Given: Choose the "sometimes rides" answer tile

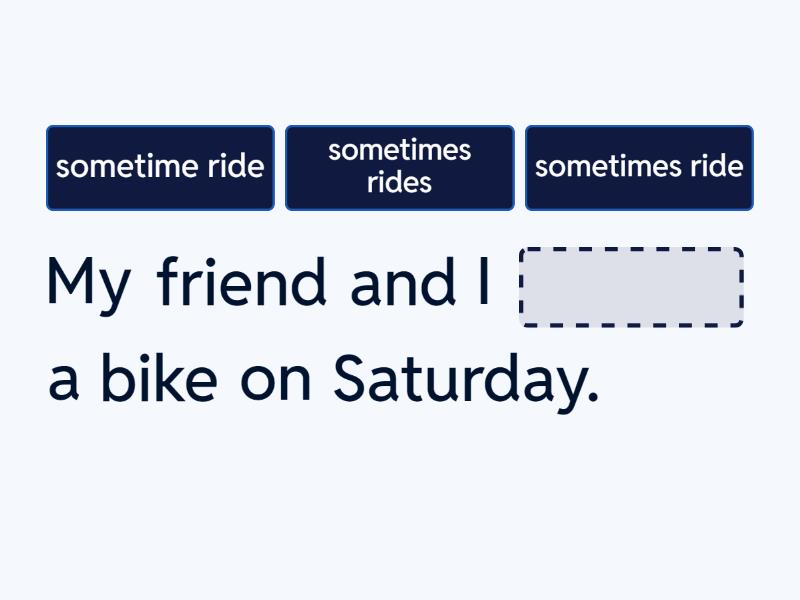Looking at the screenshot, I should tap(400, 168).
